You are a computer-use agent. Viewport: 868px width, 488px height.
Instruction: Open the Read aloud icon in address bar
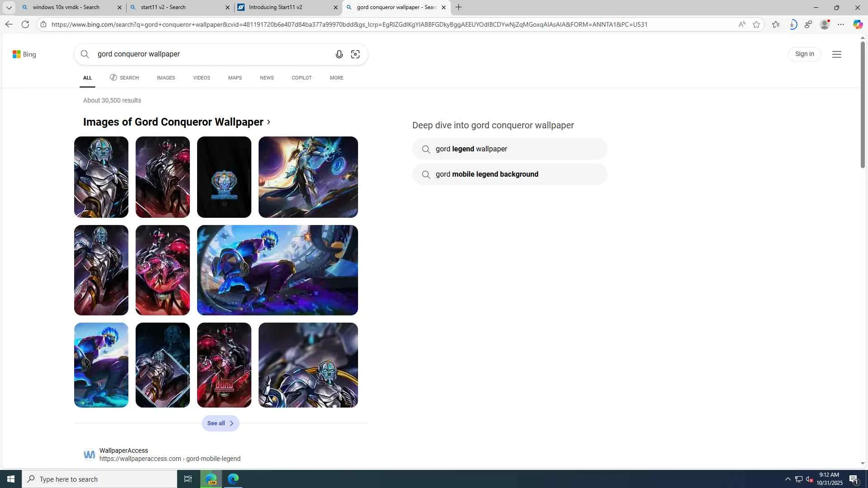[x=742, y=24]
